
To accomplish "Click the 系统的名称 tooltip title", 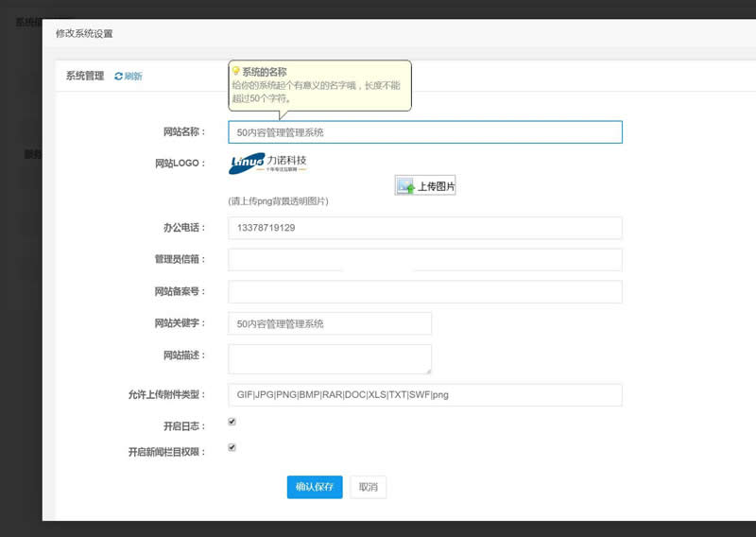I will [265, 72].
